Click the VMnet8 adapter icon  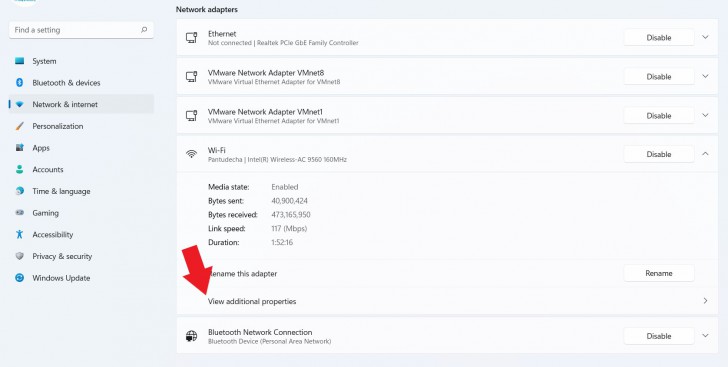pyautogui.click(x=191, y=77)
